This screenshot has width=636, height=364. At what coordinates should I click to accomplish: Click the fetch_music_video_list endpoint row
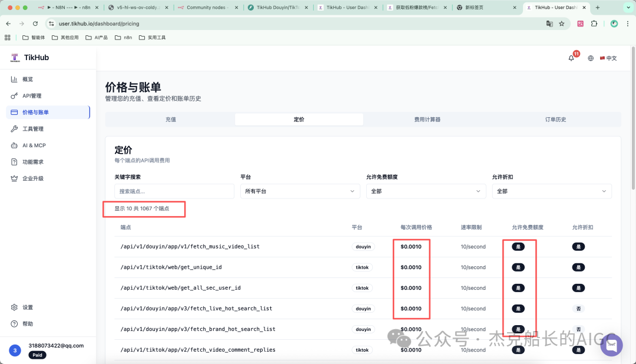(363, 247)
